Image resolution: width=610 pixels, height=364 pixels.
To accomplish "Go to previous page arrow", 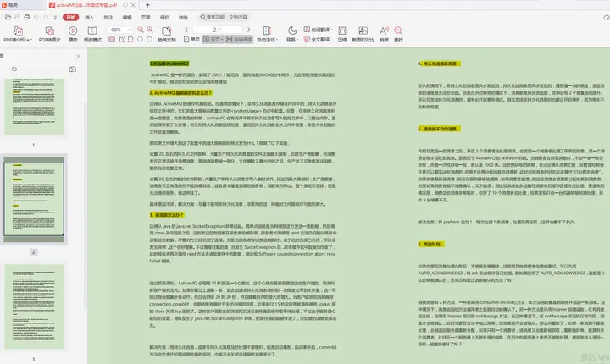I will click(186, 30).
